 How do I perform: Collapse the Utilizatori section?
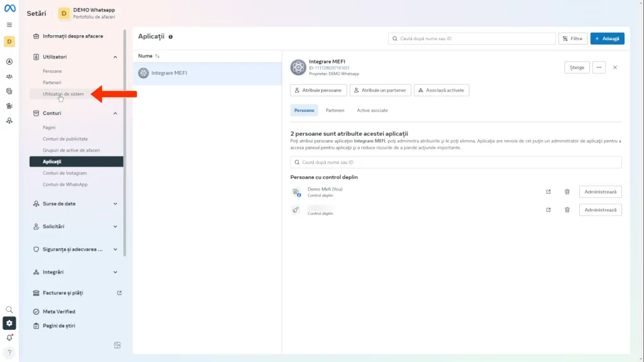[x=116, y=57]
